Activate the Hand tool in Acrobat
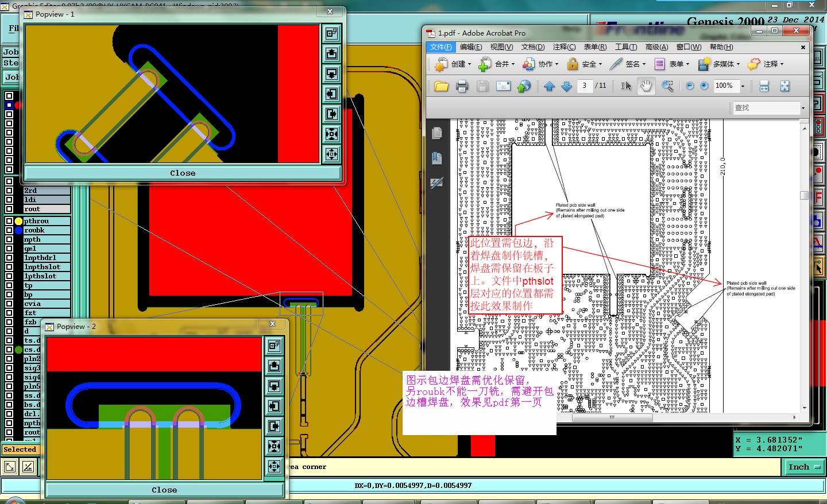The width and height of the screenshot is (827, 504). pyautogui.click(x=646, y=86)
